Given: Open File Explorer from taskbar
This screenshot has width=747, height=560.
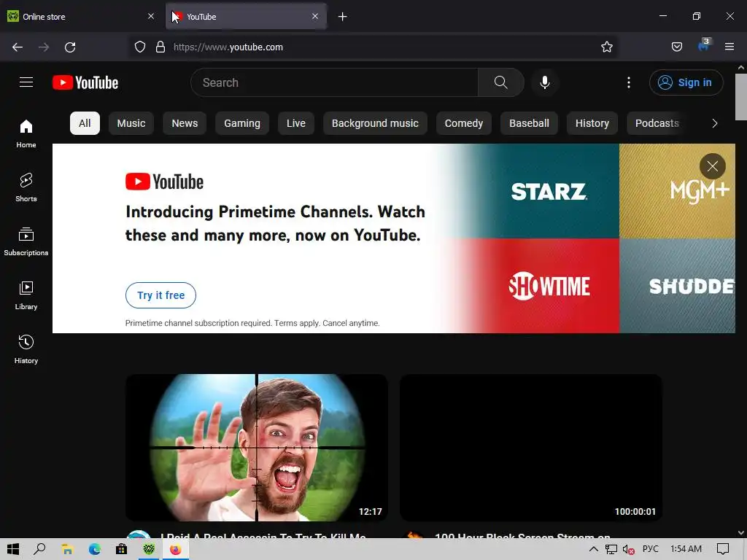Looking at the screenshot, I should pyautogui.click(x=67, y=549).
